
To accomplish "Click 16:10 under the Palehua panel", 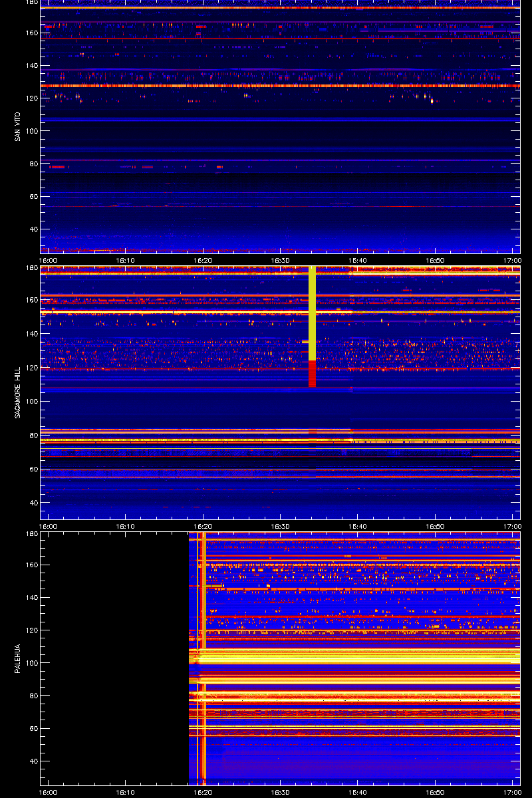I will coord(126,793).
